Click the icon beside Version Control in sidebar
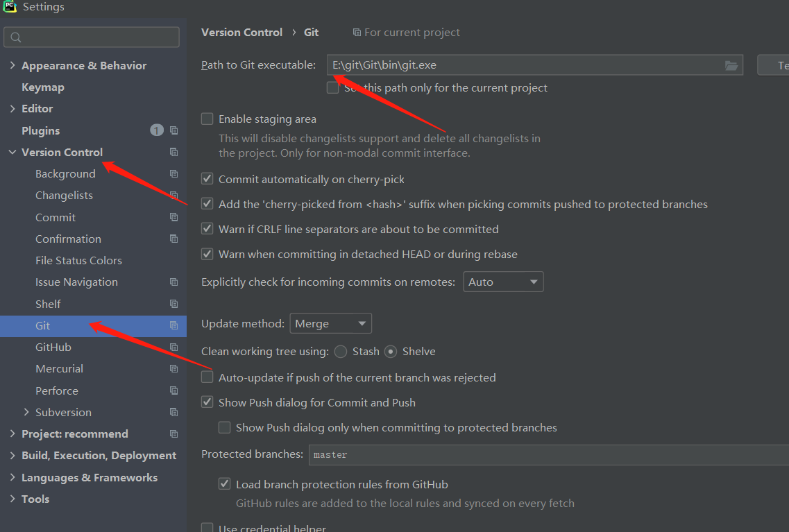789x532 pixels. click(173, 152)
